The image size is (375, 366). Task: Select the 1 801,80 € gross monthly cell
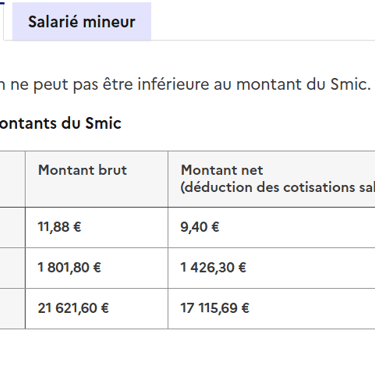pos(97,268)
